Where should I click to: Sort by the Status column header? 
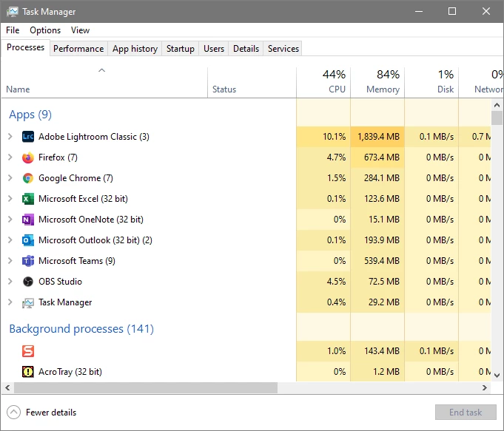[x=252, y=83]
